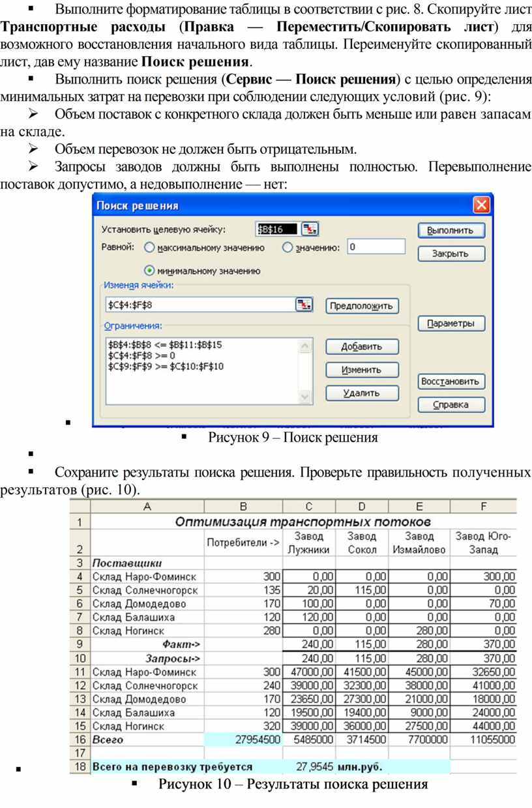The height and width of the screenshot is (808, 532).
Task: Click the Удалить constraint button
Action: coord(362,393)
